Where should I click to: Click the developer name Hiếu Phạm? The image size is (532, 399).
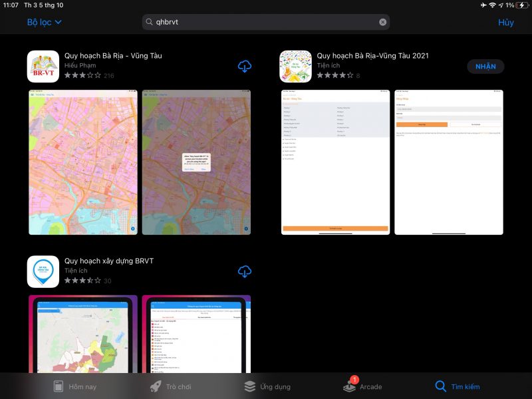click(80, 65)
